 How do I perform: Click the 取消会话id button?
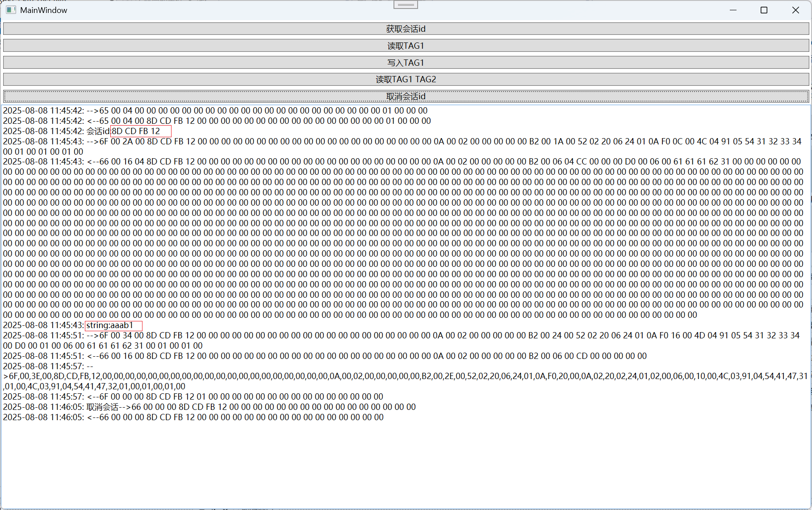click(x=406, y=96)
